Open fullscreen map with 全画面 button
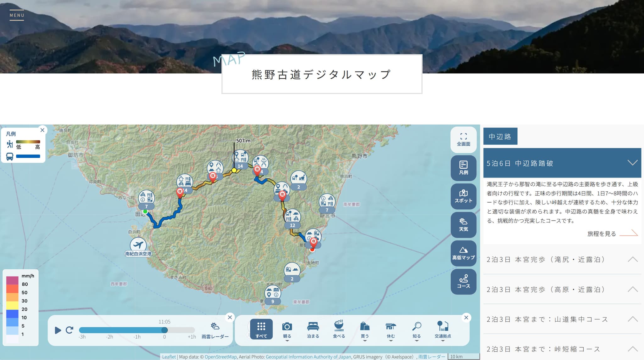This screenshot has height=360, width=644. (x=463, y=139)
